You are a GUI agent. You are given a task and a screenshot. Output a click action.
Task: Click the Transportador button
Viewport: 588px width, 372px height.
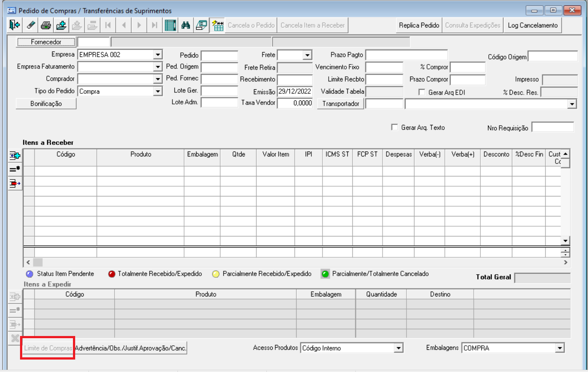point(341,104)
